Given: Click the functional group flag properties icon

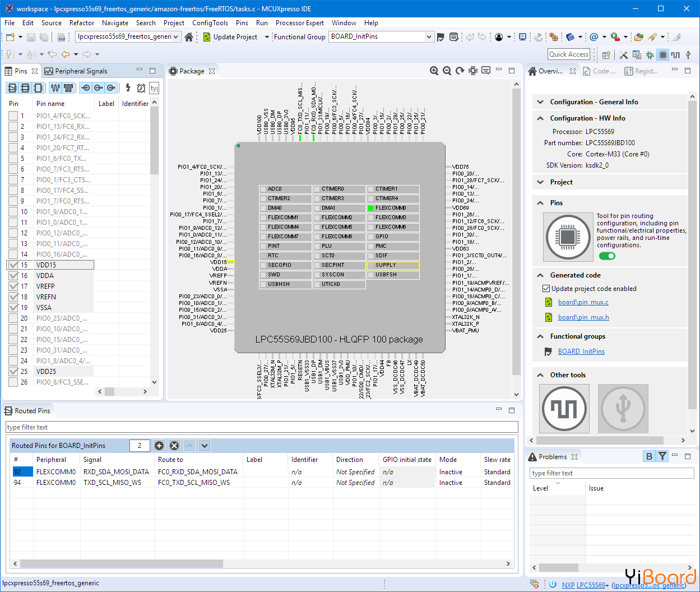Looking at the screenshot, I should point(441,37).
